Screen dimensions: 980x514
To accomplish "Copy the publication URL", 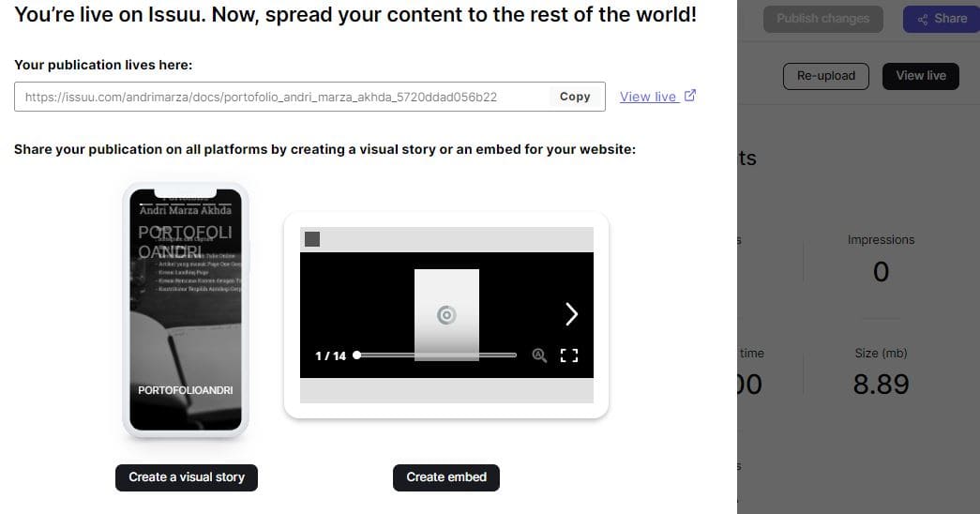I will click(575, 97).
